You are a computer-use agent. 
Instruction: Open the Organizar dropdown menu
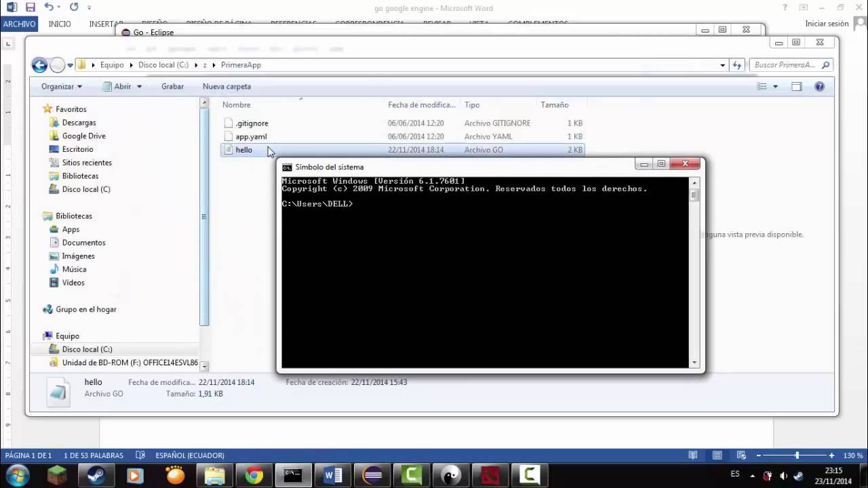[x=61, y=87]
